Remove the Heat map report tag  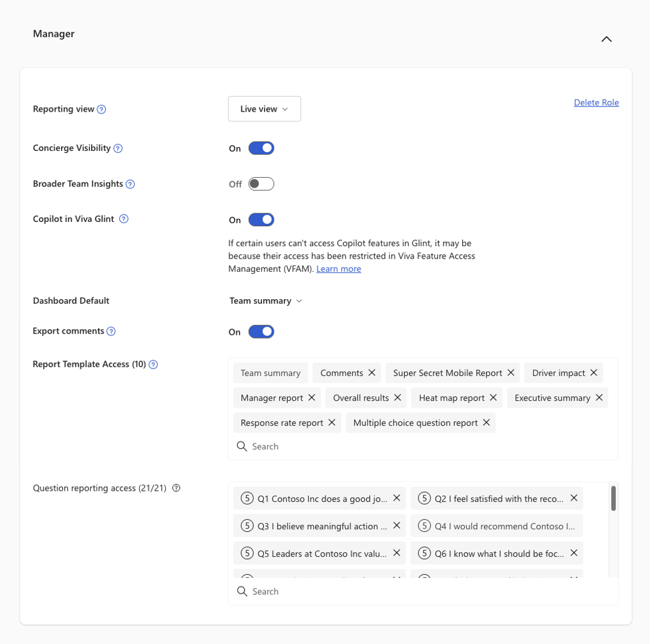tap(493, 397)
